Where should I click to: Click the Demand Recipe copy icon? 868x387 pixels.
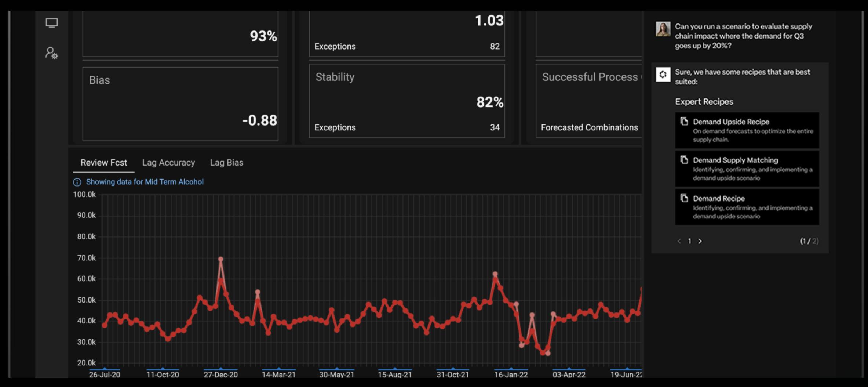[x=684, y=198]
